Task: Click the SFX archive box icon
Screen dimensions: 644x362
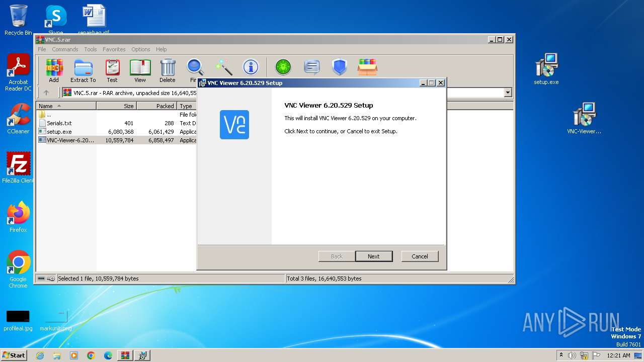Action: [367, 67]
